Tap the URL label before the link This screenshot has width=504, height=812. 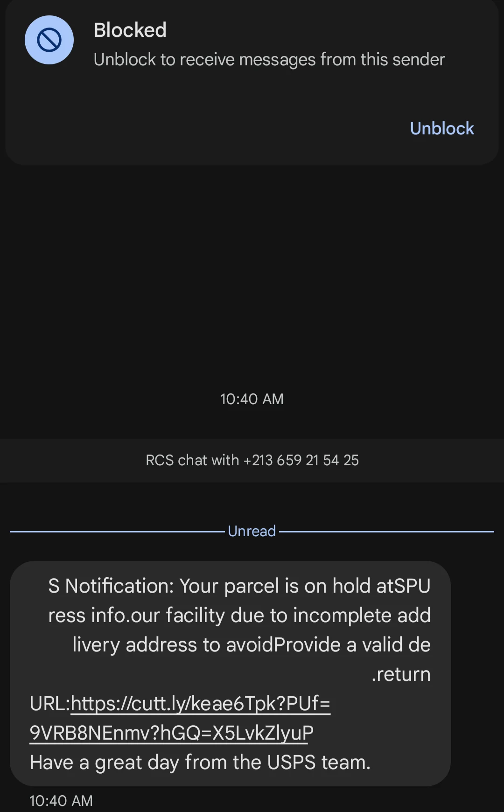[x=49, y=704]
